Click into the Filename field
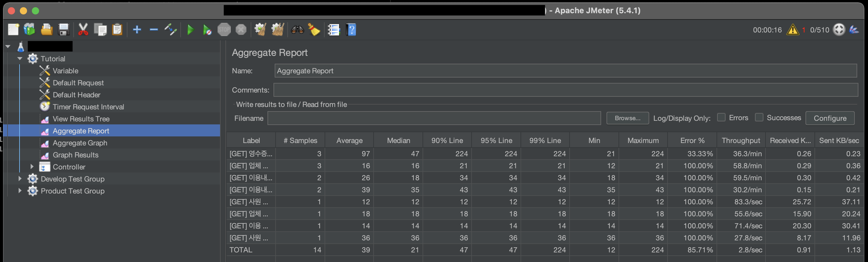Screen dimensions: 868x262 tap(434, 118)
